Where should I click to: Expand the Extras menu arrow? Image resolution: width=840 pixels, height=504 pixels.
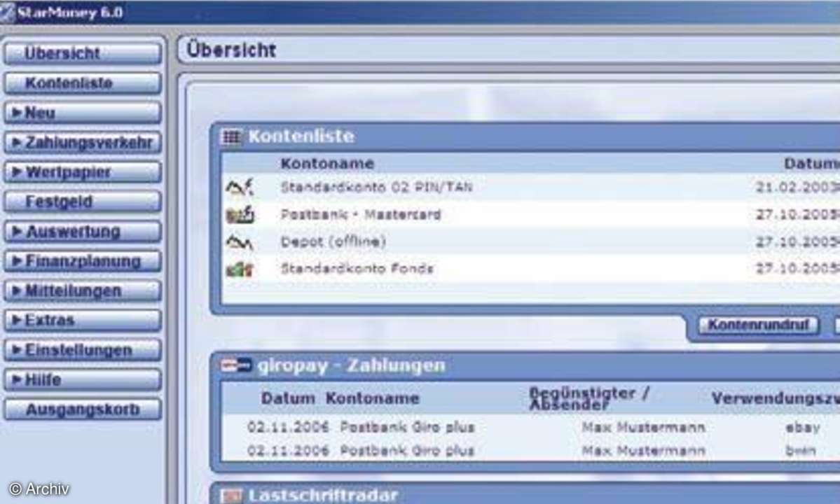pyautogui.click(x=17, y=320)
